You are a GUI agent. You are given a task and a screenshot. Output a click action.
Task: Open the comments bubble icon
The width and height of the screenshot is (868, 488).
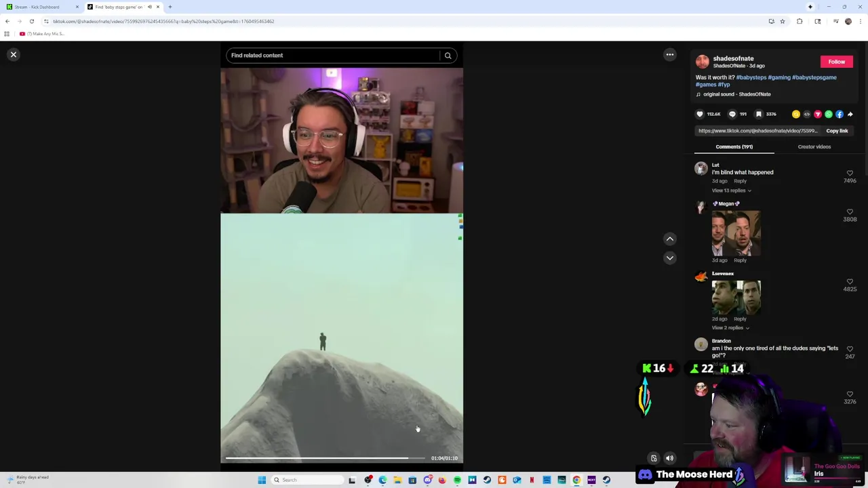pos(732,114)
